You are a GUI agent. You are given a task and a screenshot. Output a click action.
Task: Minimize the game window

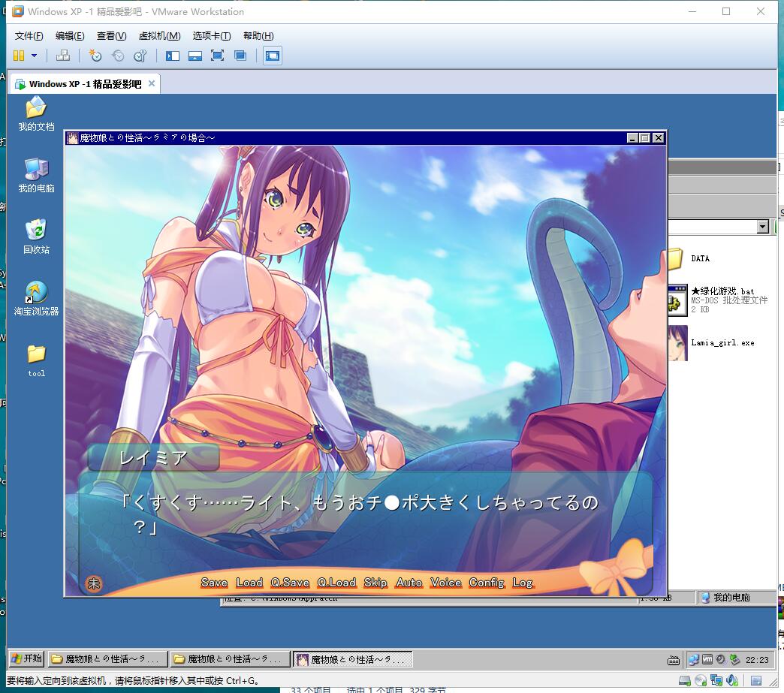pos(632,137)
